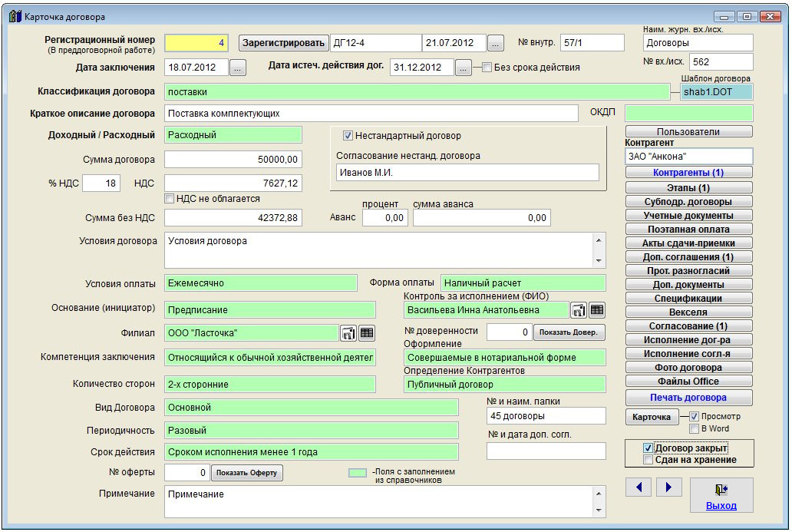Tick the Сдан на хранение checkbox
The image size is (792, 532).
tap(648, 460)
